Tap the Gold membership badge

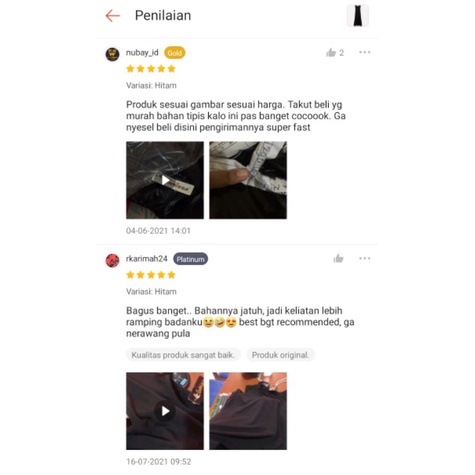[x=175, y=53]
